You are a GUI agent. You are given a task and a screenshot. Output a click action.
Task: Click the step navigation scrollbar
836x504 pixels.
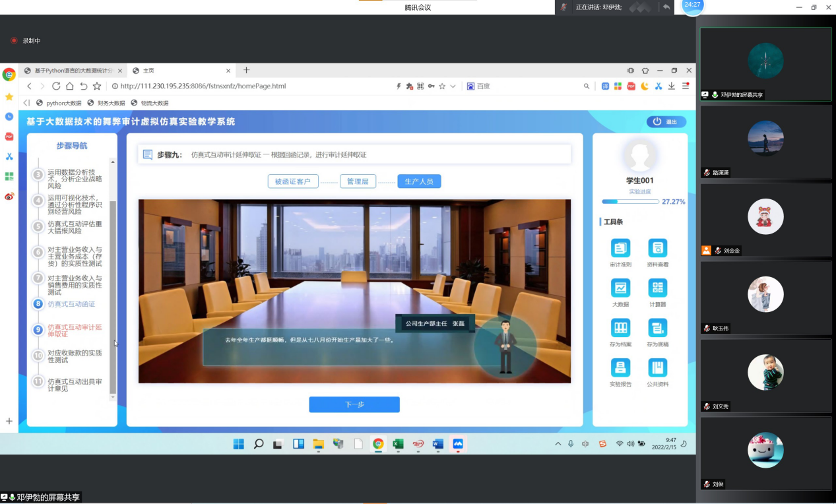tap(112, 297)
